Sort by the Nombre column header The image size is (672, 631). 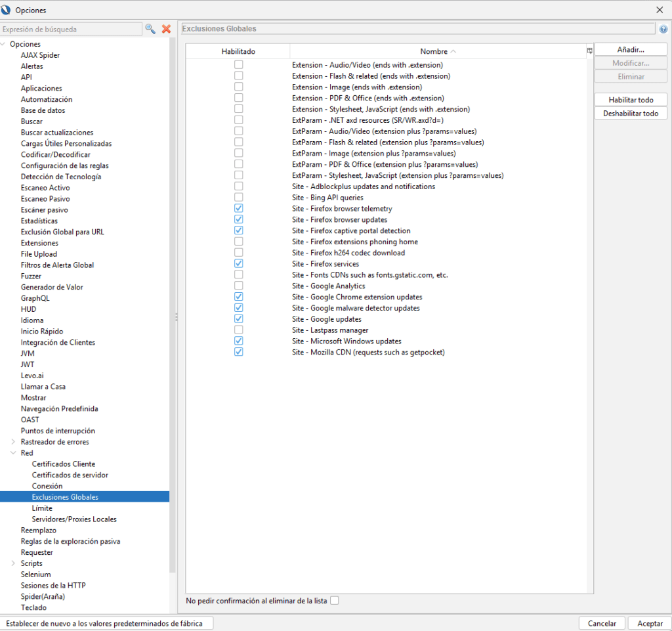438,51
